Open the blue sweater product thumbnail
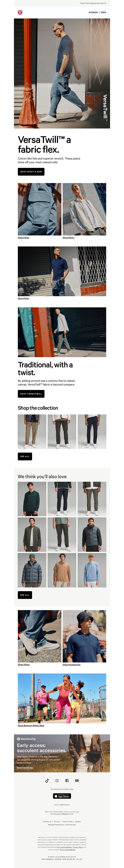The image size is (124, 868). [92, 570]
